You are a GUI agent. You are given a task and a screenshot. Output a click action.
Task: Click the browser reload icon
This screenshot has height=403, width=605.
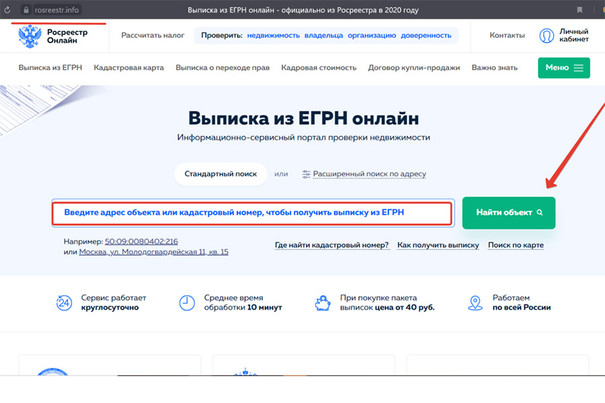7,10
